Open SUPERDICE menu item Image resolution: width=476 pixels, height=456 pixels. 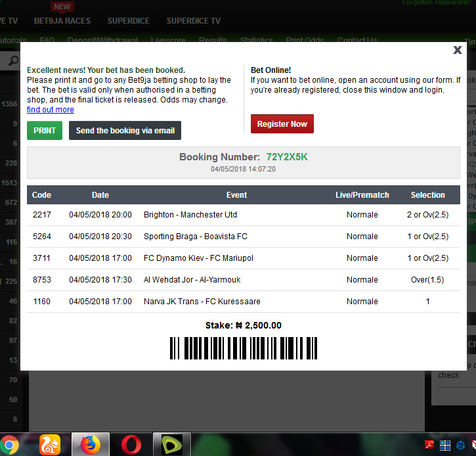[129, 20]
